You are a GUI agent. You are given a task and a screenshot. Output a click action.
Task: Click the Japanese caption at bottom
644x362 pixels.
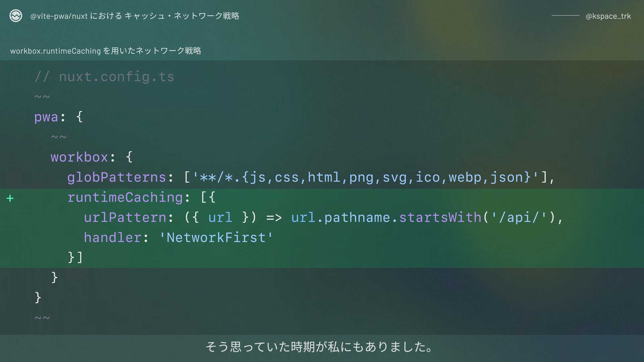(x=319, y=347)
